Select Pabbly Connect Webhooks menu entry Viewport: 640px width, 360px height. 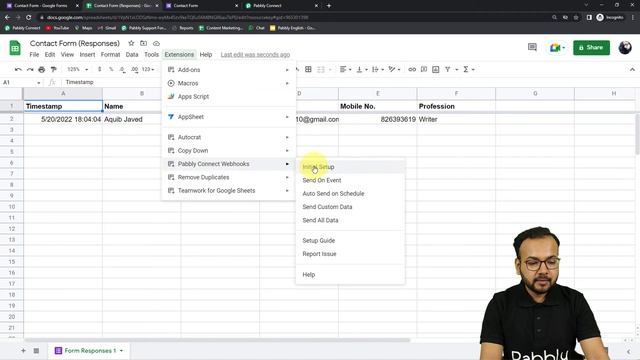(x=229, y=164)
